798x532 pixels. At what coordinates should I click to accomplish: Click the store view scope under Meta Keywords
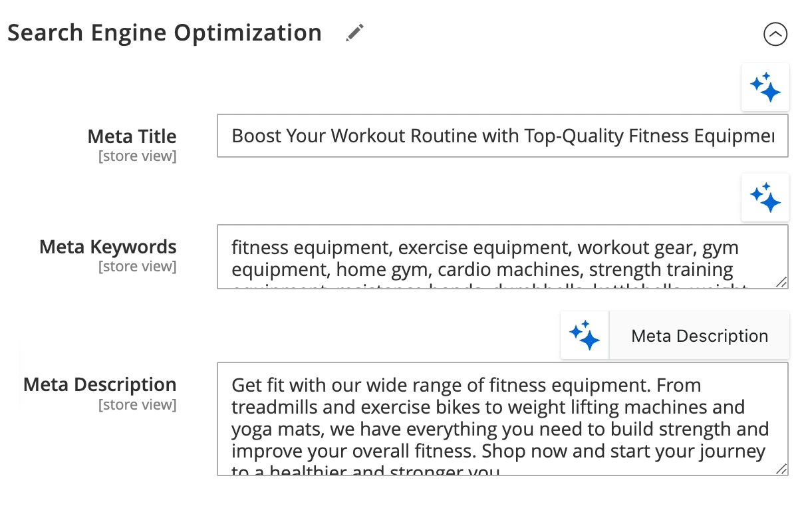(137, 267)
